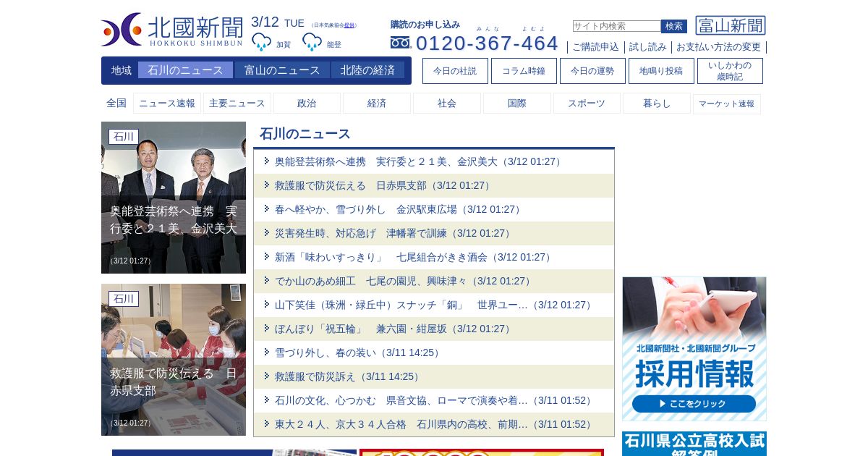The height and width of the screenshot is (456, 868).
Task: Select the 石川のニュース tab
Action: point(185,70)
